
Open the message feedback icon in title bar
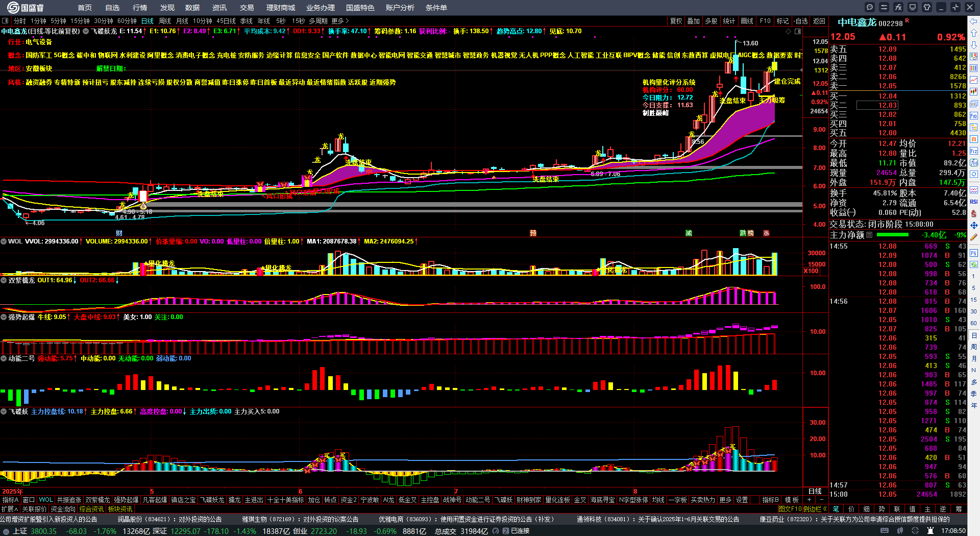point(870,7)
